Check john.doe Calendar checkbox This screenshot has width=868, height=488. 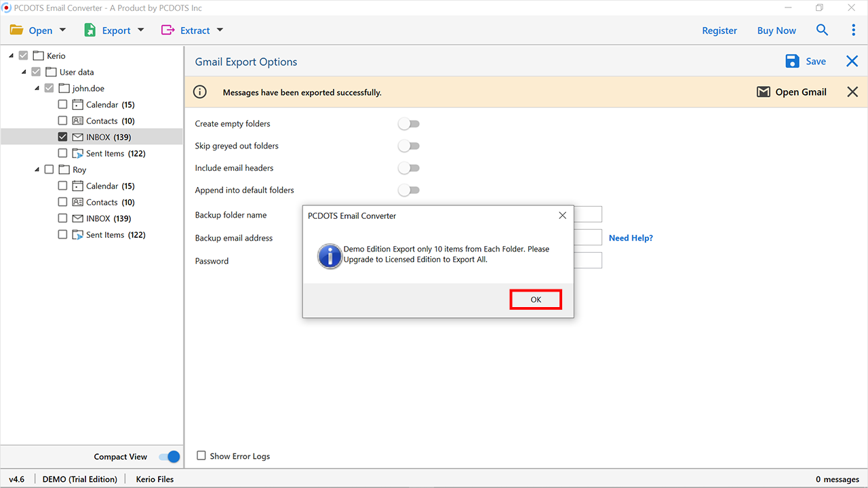tap(62, 104)
